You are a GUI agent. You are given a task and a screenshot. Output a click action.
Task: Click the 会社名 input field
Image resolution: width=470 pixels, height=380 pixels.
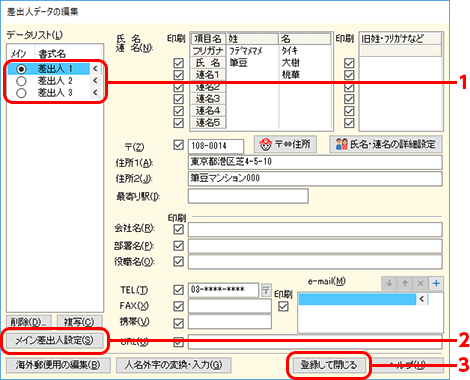click(x=315, y=230)
